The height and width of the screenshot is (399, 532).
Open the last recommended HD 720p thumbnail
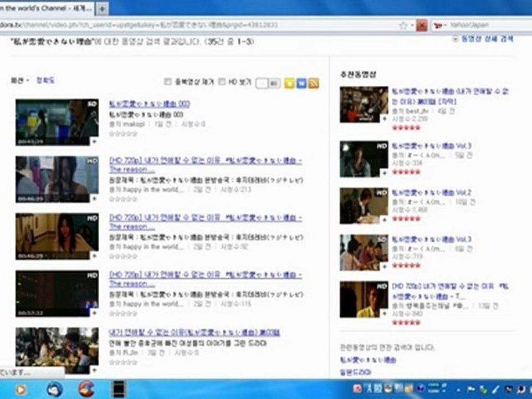click(x=364, y=299)
